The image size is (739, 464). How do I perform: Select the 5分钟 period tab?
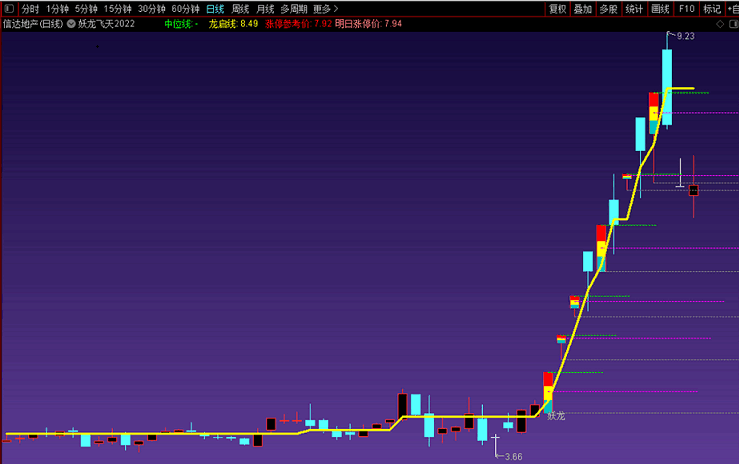click(86, 9)
